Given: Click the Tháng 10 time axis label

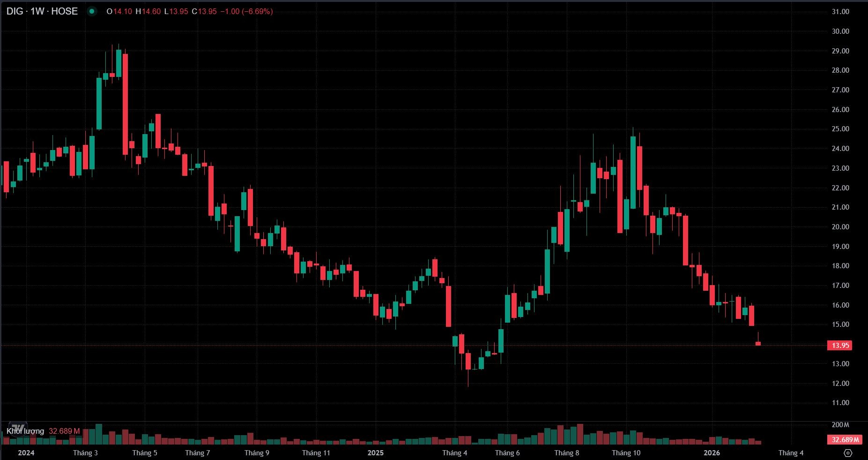Looking at the screenshot, I should tap(626, 452).
